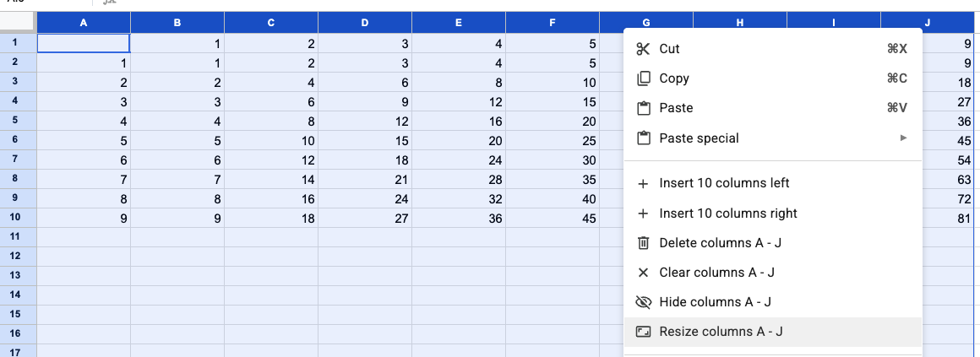Click plus icon for Insert columns left
980x357 pixels.
pyautogui.click(x=644, y=183)
